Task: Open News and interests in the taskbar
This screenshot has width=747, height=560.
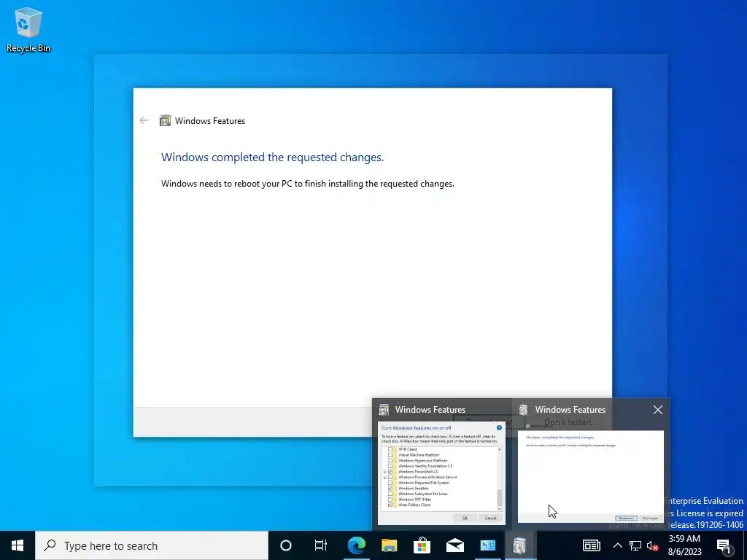Action: point(591,545)
